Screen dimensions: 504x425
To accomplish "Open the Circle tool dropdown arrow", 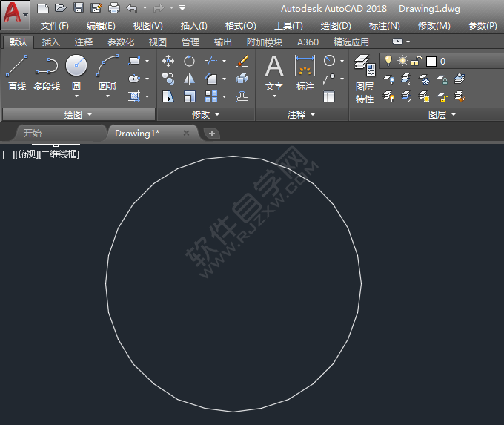I will click(76, 96).
